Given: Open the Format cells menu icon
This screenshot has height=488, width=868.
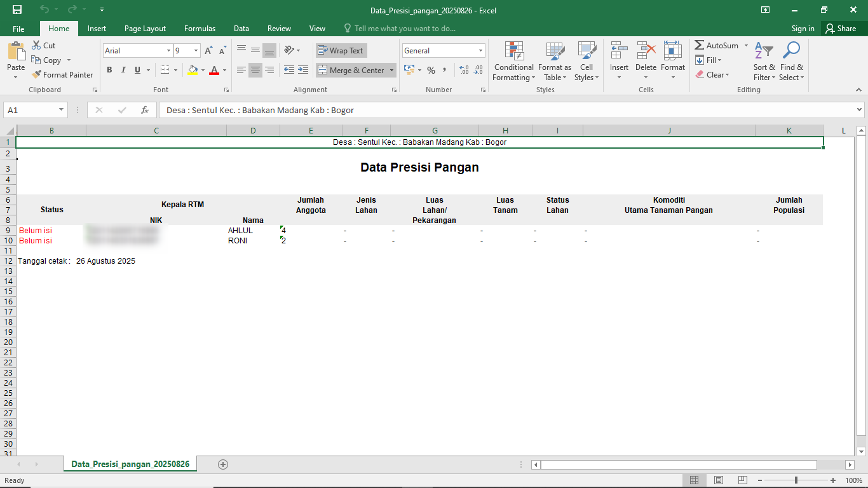Looking at the screenshot, I should (x=672, y=51).
